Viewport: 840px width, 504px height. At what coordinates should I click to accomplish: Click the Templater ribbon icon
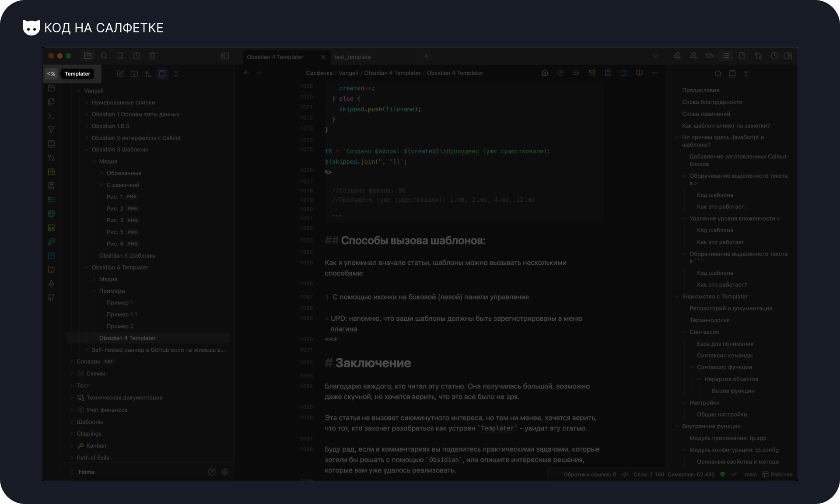coord(51,74)
